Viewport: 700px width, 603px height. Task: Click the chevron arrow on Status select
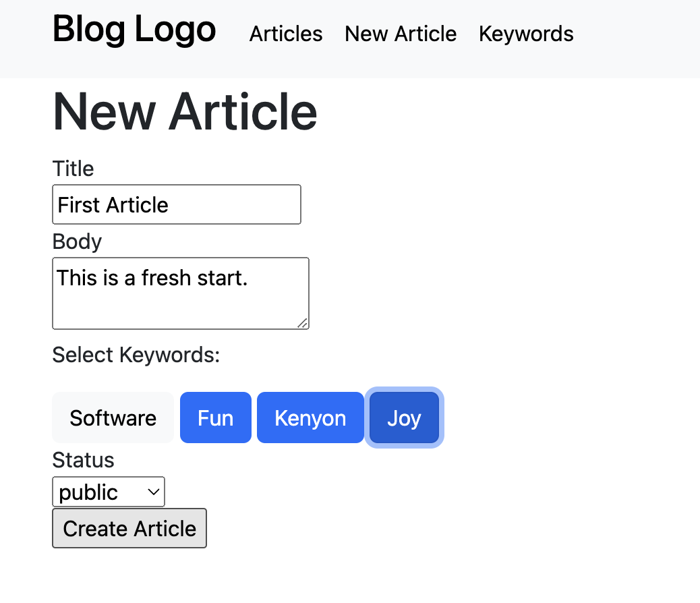pos(154,492)
